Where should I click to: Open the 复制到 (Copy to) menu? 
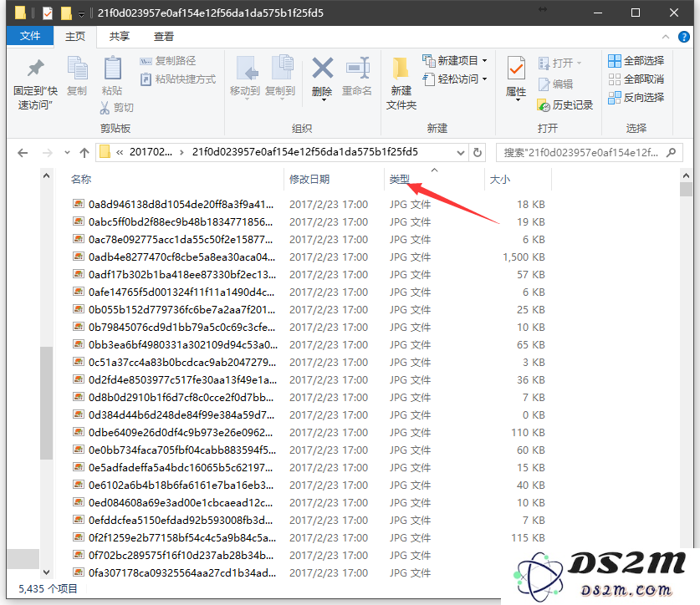pos(280,77)
